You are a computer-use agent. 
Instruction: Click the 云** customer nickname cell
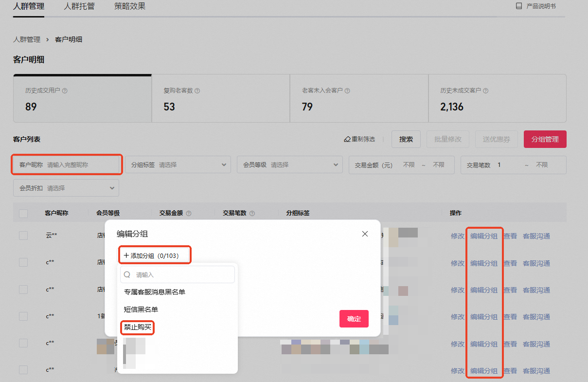tap(52, 236)
